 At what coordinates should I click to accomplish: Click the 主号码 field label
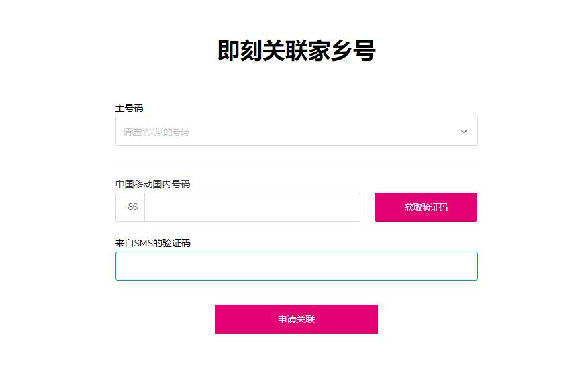(x=127, y=107)
